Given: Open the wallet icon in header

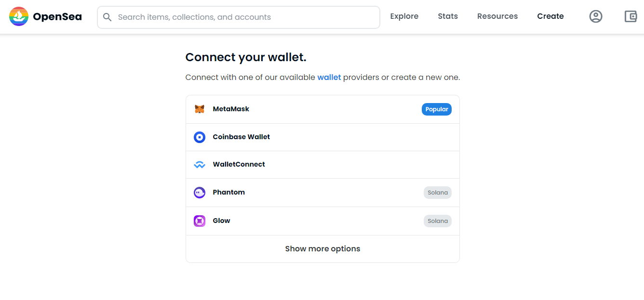Looking at the screenshot, I should pyautogui.click(x=631, y=16).
